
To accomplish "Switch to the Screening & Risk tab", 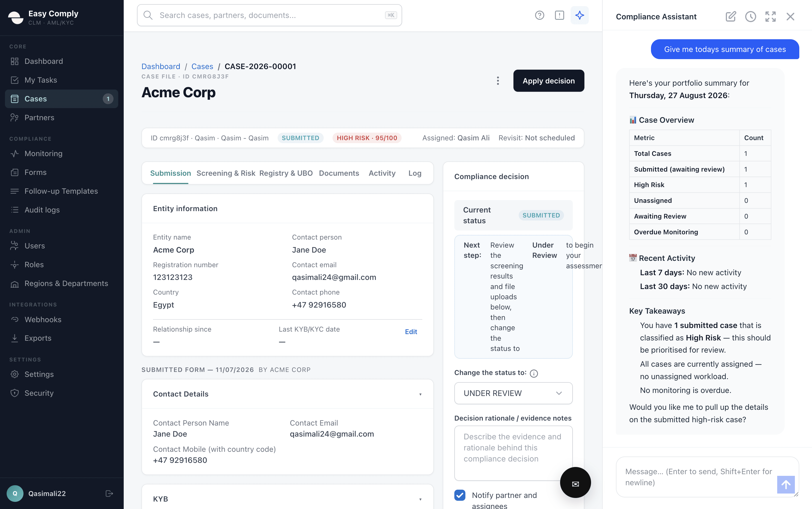I will [x=226, y=173].
